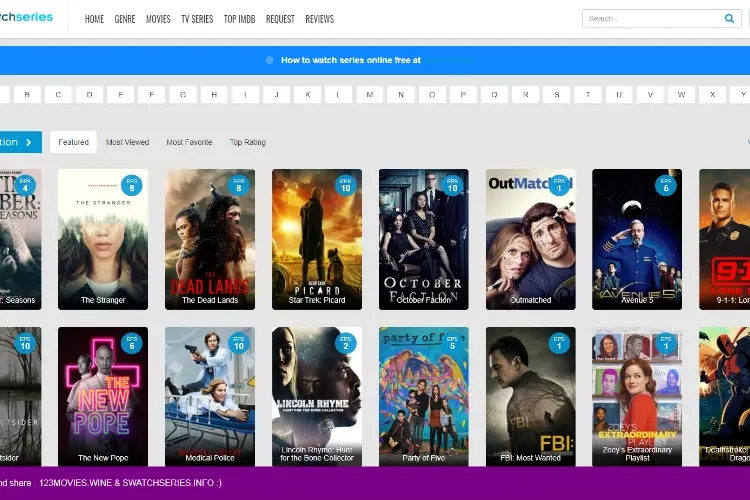
Task: Filter by letter V
Action: [x=650, y=95]
